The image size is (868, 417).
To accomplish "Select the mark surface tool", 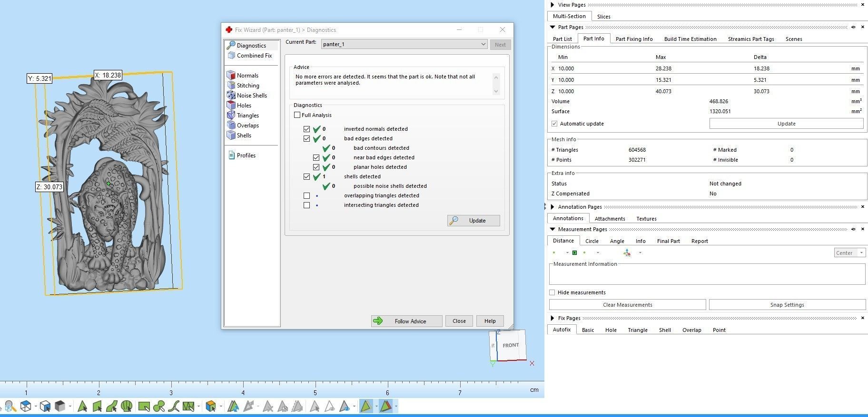I will point(112,406).
